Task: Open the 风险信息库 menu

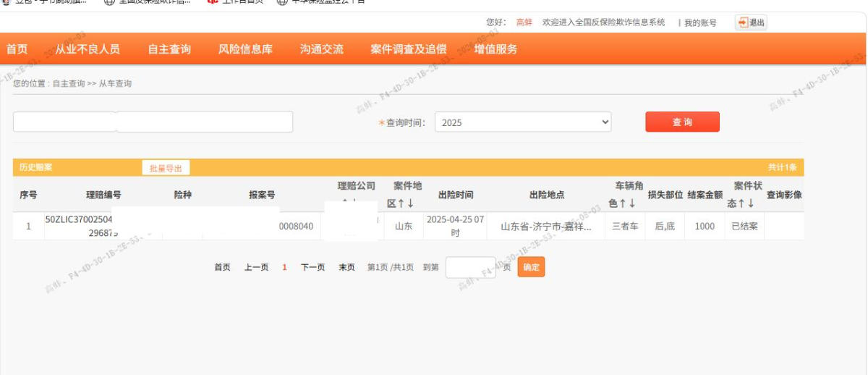Action: click(245, 49)
